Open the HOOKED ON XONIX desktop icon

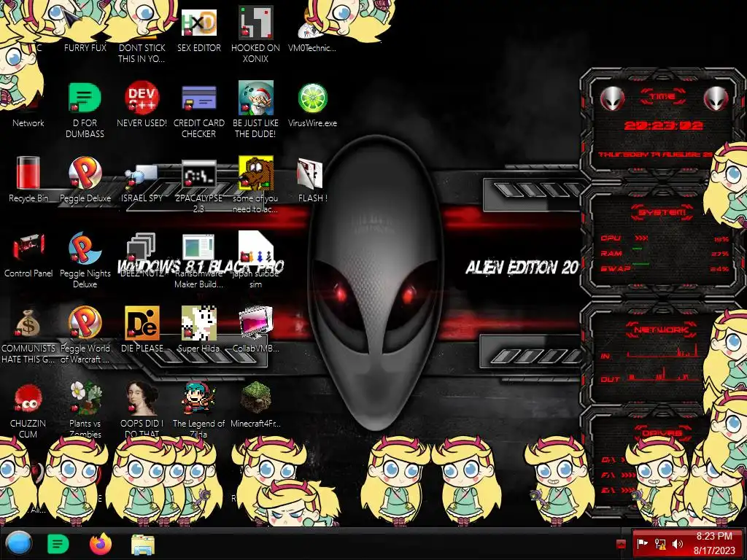click(256, 23)
